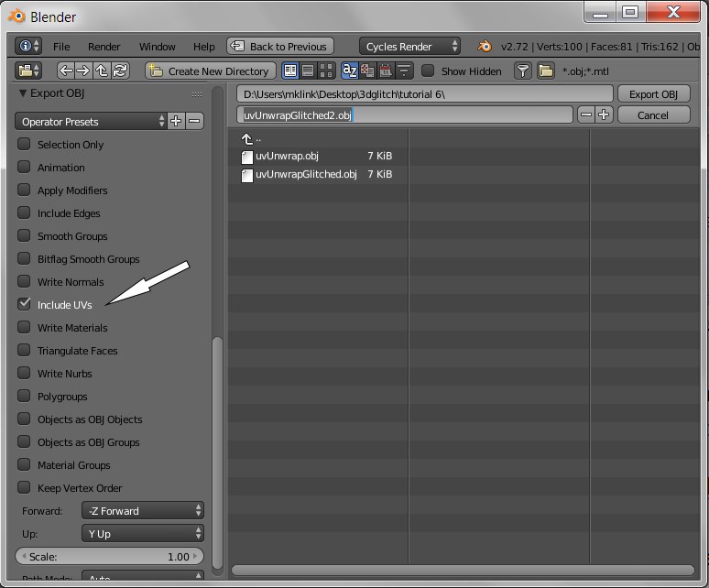Screen dimensions: 709x588
Task: Select the uvUnwrapGlitched.obj file
Action: click(306, 174)
